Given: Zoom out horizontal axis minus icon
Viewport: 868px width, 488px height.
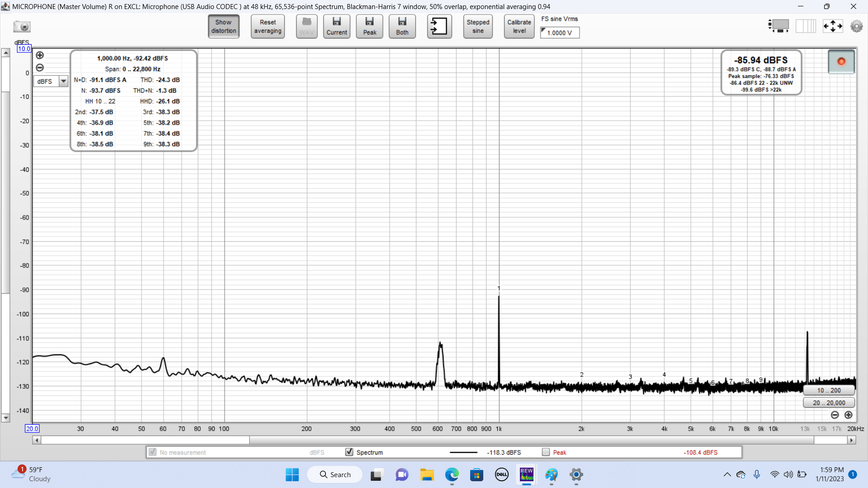Looking at the screenshot, I should (835, 415).
